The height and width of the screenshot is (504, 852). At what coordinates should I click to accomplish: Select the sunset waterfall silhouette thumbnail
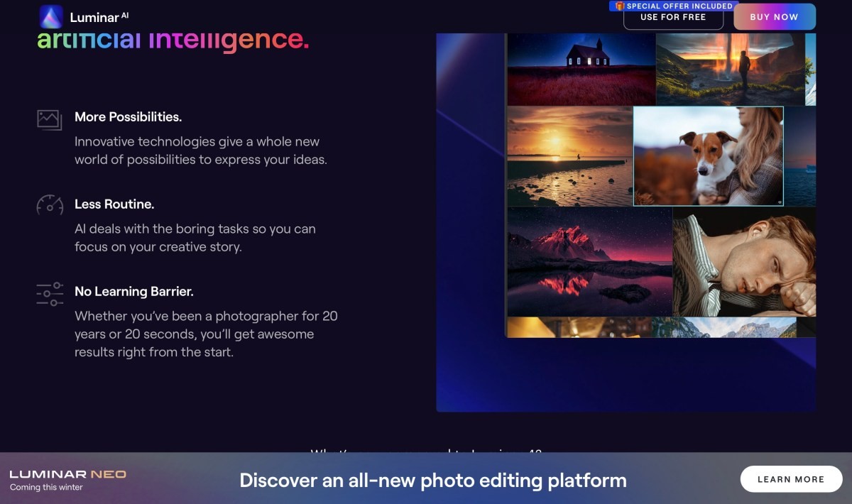[x=731, y=69]
